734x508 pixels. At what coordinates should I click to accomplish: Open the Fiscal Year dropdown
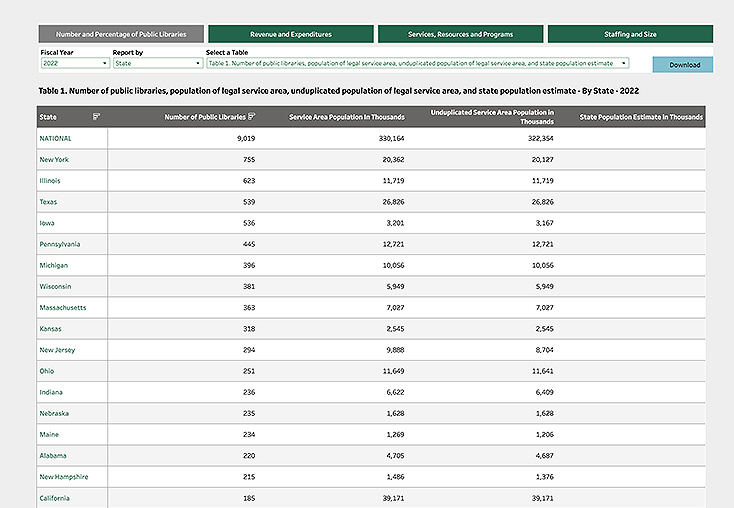[x=75, y=63]
